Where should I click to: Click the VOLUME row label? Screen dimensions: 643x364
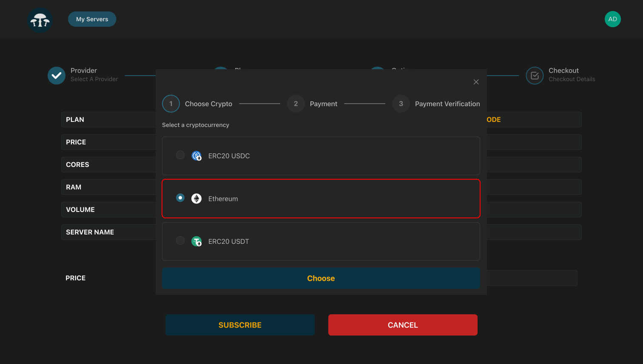80,210
